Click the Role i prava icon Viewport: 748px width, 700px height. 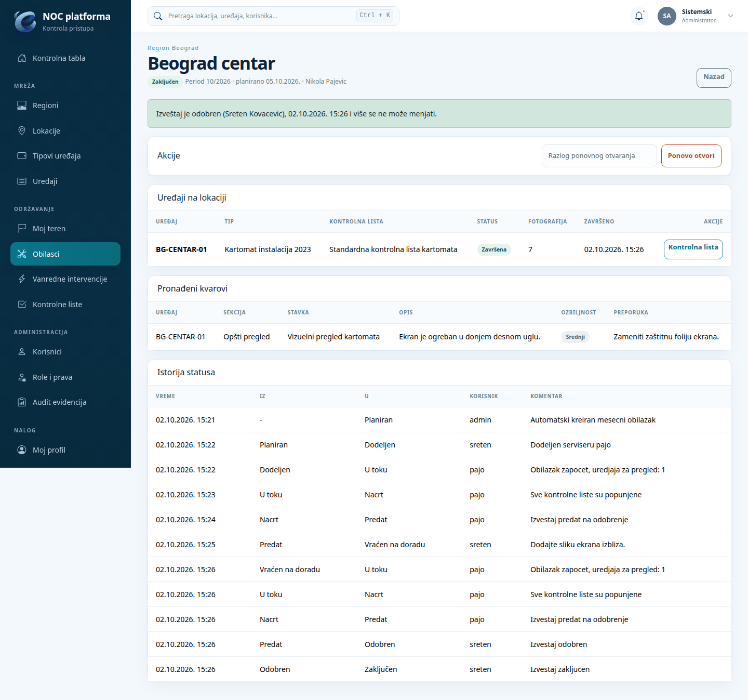[x=22, y=377]
